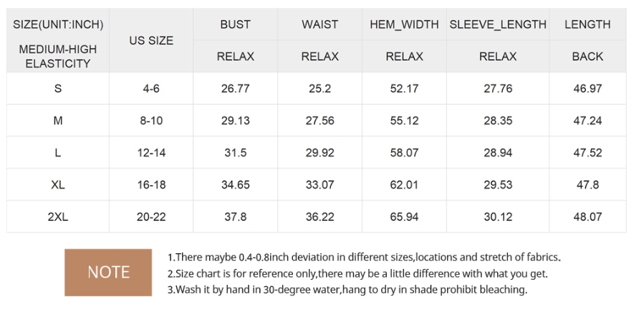Click the US SIZE header cell
Screen dimensions: 644x312
(x=151, y=40)
